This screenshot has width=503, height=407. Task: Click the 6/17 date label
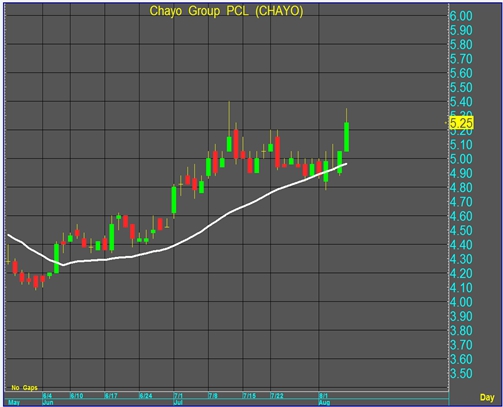coord(111,396)
